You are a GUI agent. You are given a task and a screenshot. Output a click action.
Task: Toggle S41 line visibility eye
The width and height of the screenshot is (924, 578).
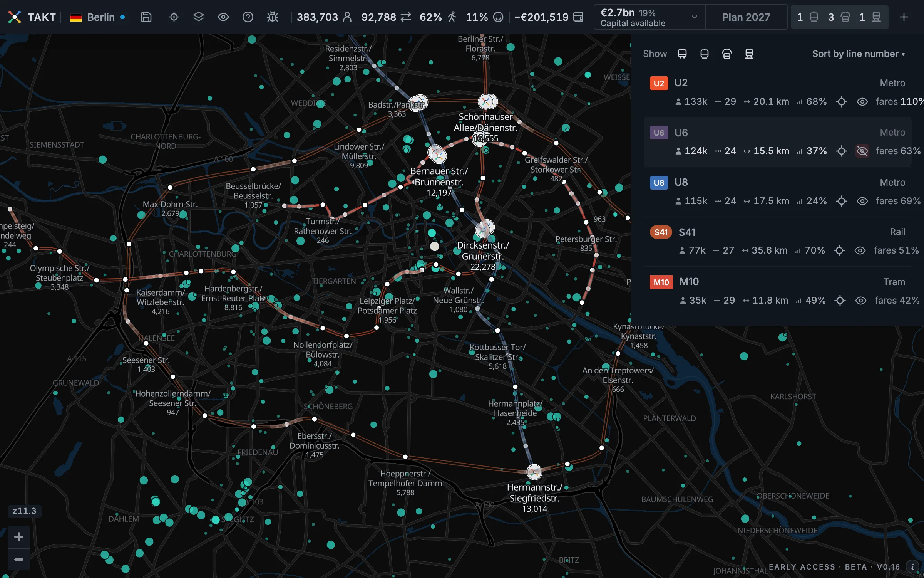click(860, 250)
